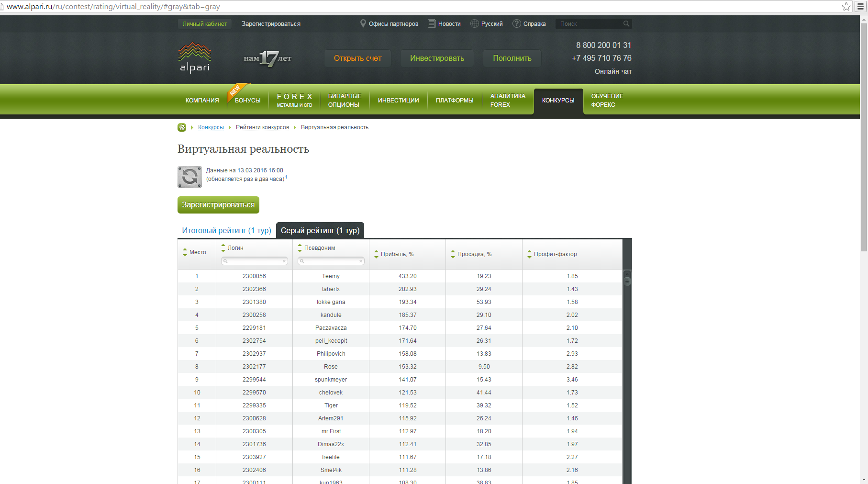Open Личный кабинет
868x484 pixels.
(x=205, y=23)
